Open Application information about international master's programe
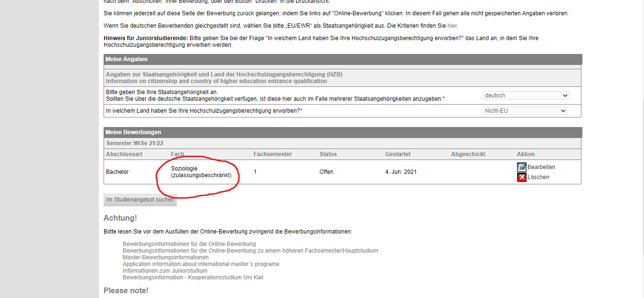 point(201,264)
